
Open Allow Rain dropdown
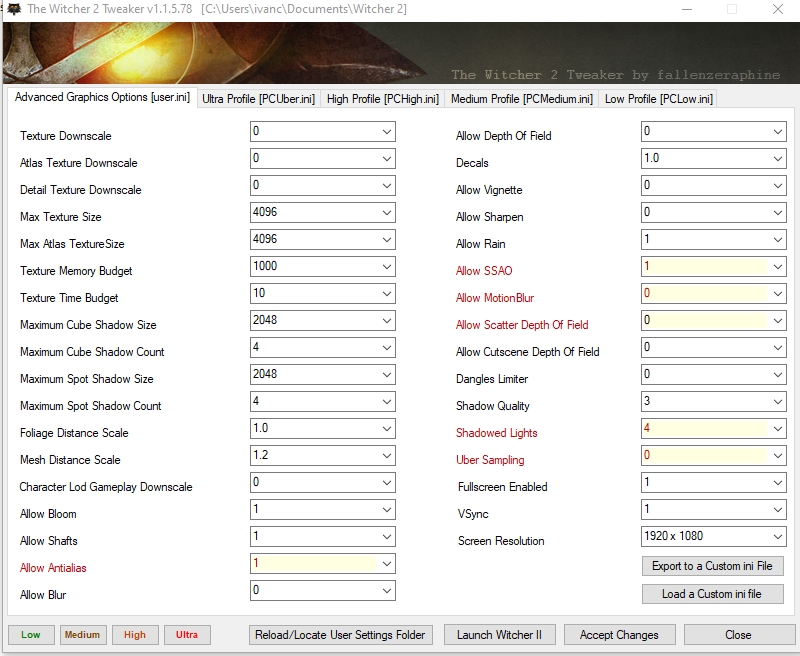pos(713,240)
